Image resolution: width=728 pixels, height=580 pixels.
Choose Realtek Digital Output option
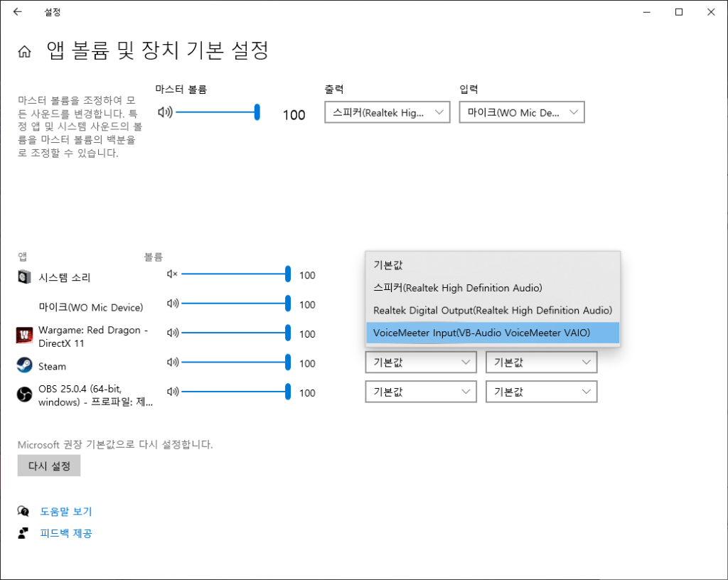point(492,310)
